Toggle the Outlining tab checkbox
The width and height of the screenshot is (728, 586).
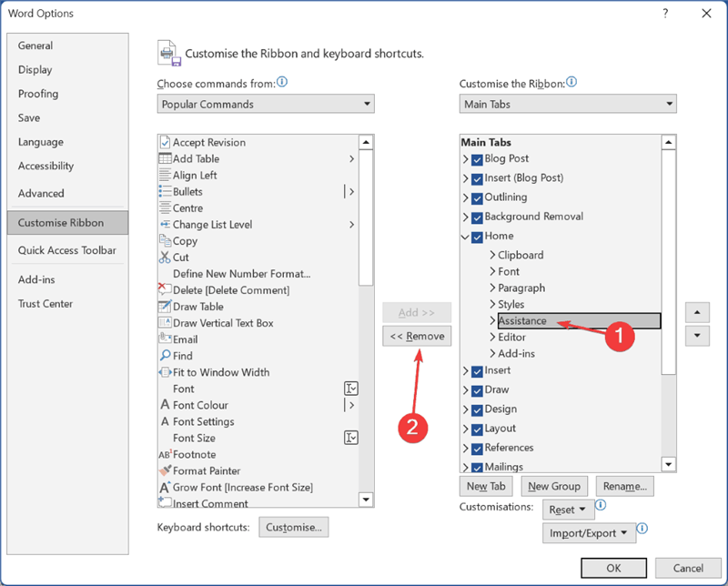(477, 198)
